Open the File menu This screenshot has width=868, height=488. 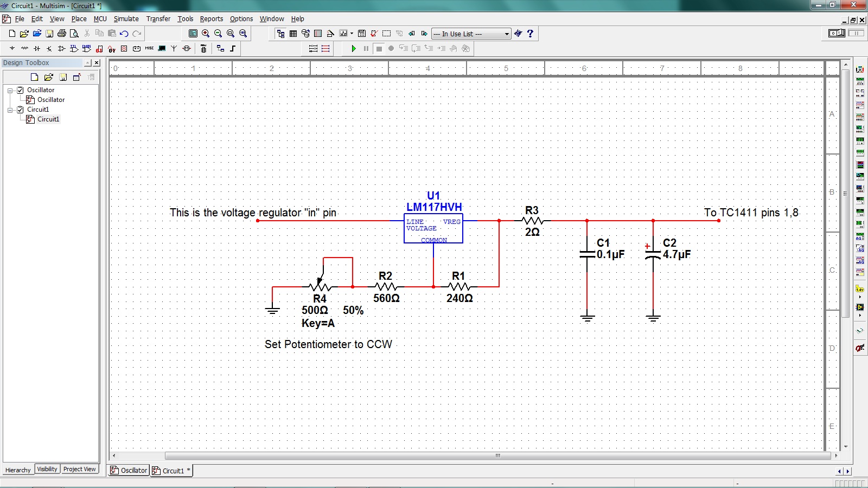tap(20, 18)
